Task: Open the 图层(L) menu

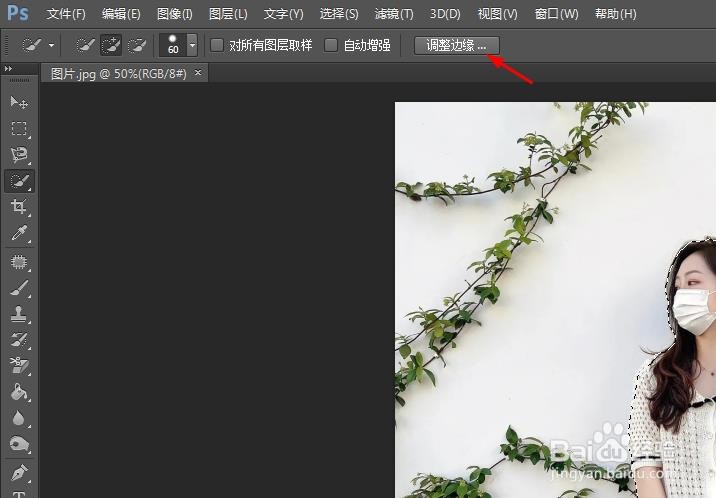Action: pyautogui.click(x=228, y=14)
